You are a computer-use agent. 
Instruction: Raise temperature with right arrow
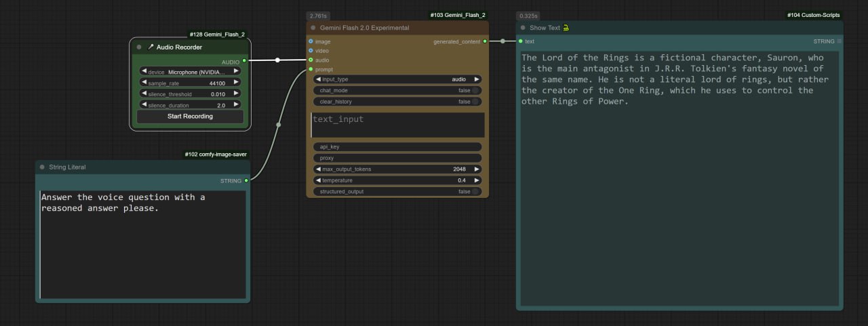(477, 180)
